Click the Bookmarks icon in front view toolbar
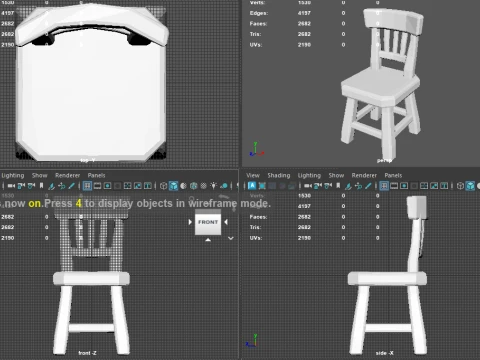This screenshot has width=480, height=360. 41,186
